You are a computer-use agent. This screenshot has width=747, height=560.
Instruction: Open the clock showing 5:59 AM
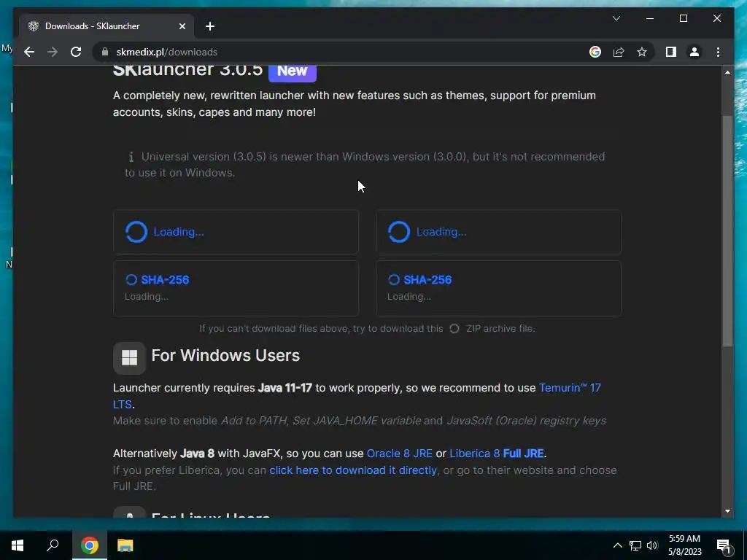pos(684,545)
